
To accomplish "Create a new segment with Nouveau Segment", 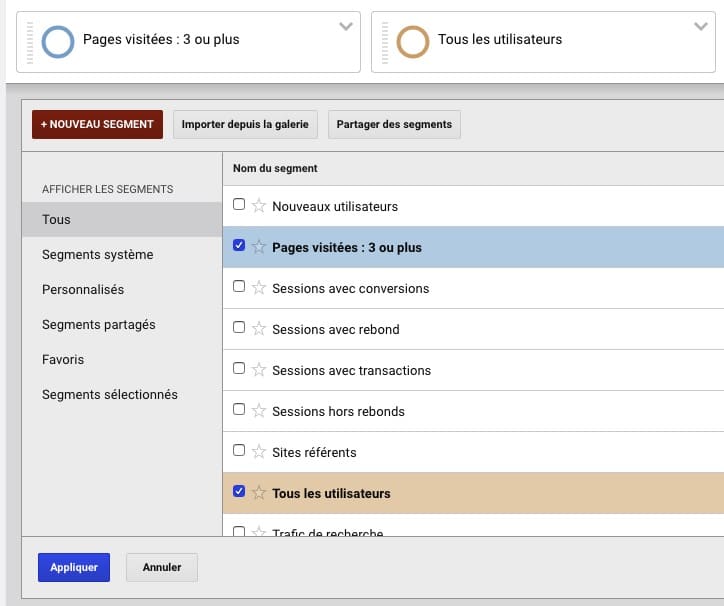I will tap(97, 125).
